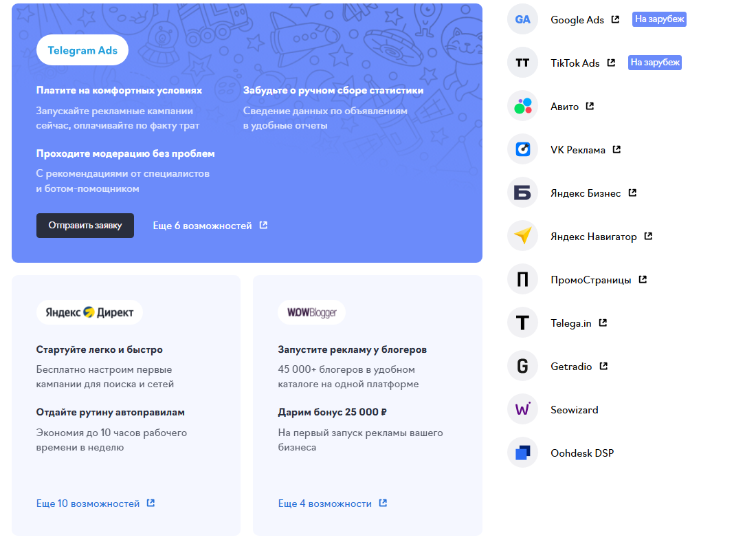Open the ПромоСтраницы link text

point(591,281)
